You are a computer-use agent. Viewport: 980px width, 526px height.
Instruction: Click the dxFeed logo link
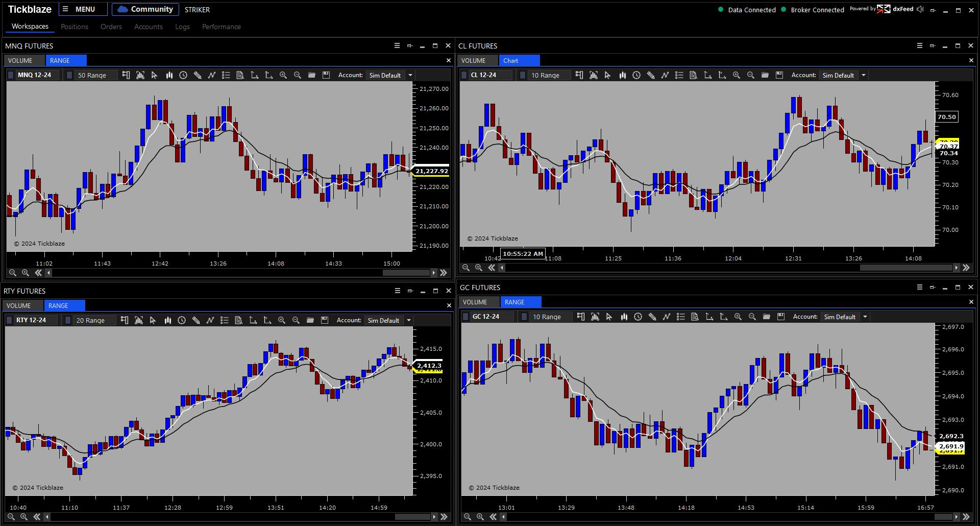[x=896, y=9]
